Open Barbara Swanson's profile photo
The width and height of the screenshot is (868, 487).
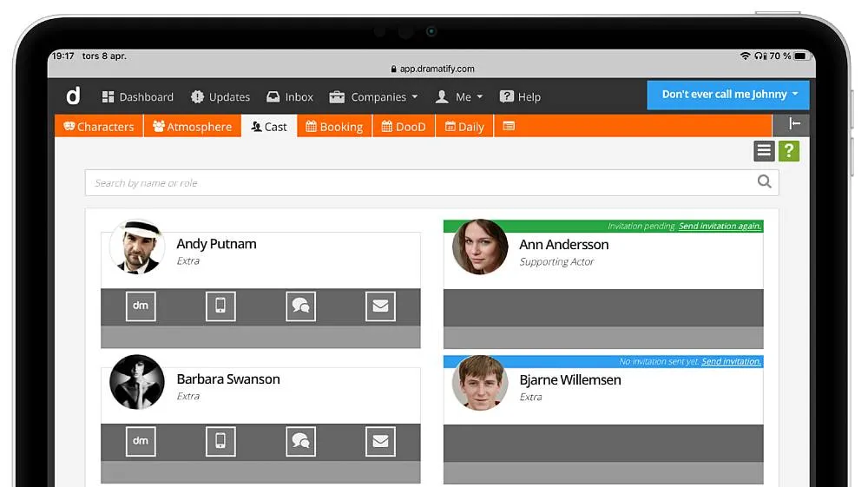(137, 382)
